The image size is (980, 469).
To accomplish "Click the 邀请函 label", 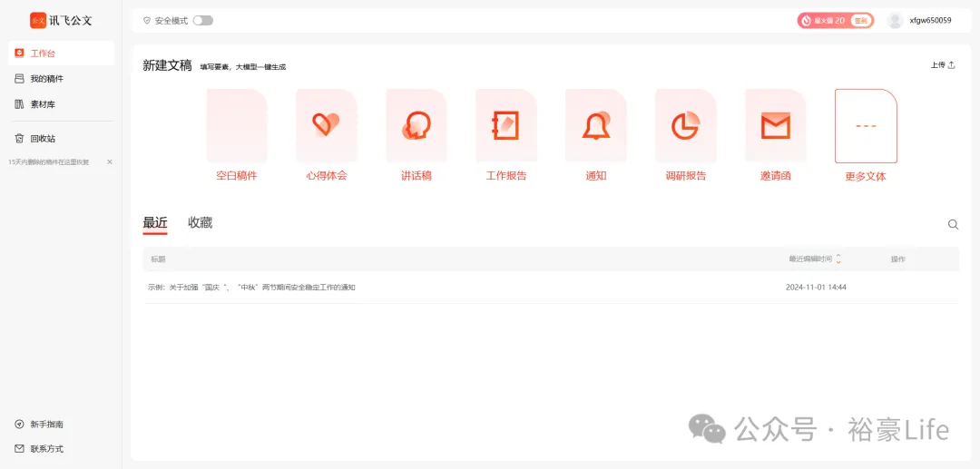I will coord(776,176).
